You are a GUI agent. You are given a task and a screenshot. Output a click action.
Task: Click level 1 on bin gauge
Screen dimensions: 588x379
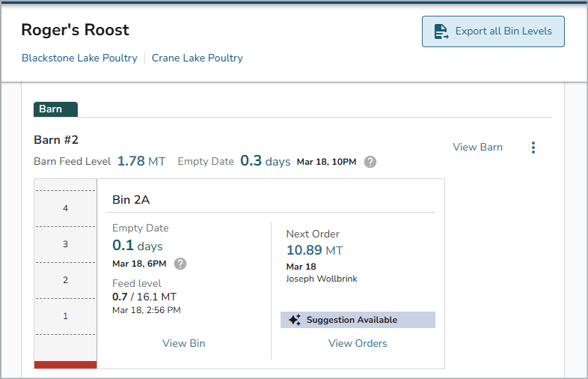click(x=65, y=316)
